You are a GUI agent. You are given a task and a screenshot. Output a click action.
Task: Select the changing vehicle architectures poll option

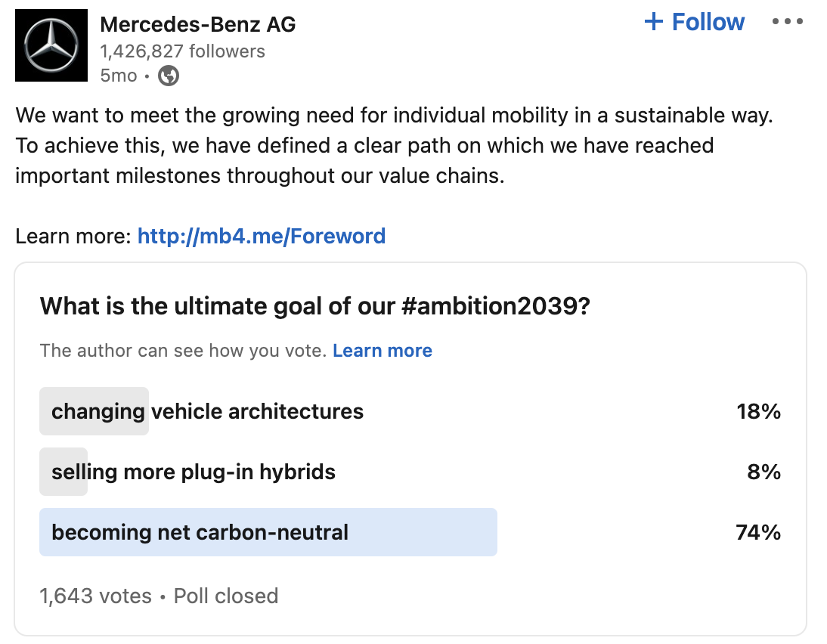click(207, 411)
